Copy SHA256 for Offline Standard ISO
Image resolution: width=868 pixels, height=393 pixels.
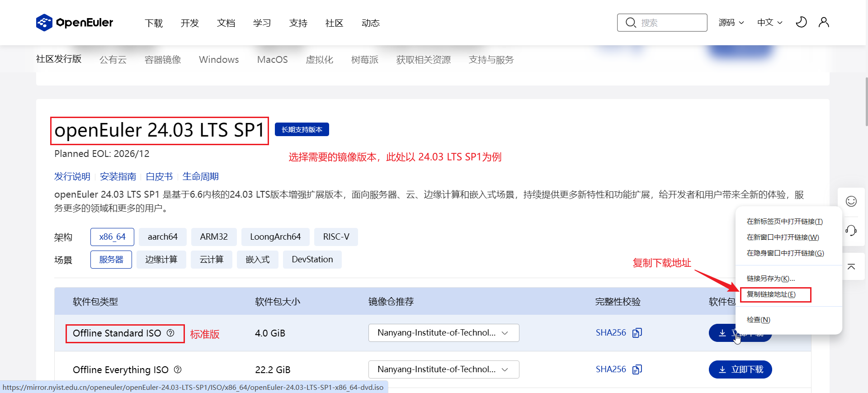pos(637,333)
